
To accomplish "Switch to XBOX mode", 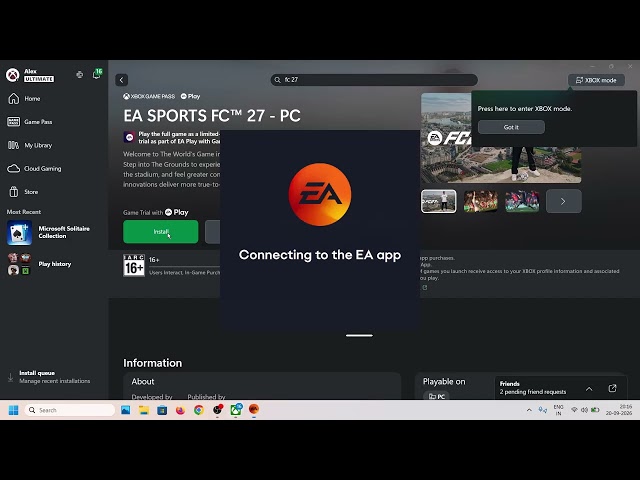I will click(x=596, y=80).
